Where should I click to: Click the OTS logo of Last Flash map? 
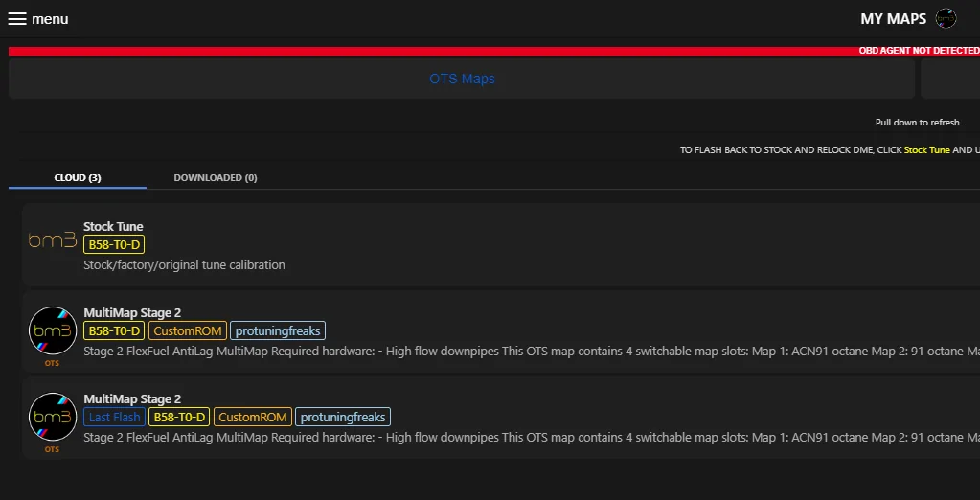pyautogui.click(x=53, y=417)
